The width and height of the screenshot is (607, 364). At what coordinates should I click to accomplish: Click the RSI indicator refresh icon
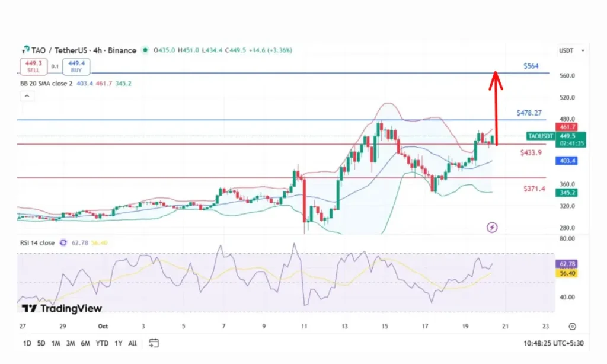pos(63,243)
